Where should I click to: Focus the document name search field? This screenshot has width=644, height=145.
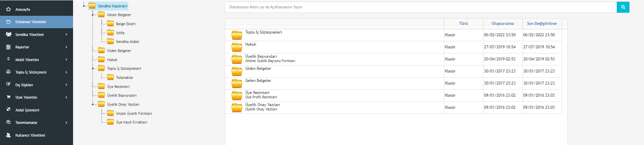pos(420,7)
